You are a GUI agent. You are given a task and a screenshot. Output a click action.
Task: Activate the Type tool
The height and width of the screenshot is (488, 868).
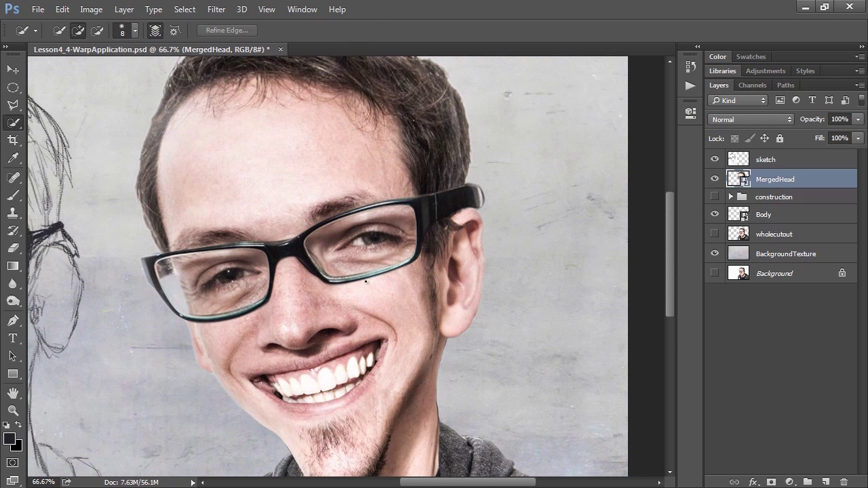pos(13,338)
